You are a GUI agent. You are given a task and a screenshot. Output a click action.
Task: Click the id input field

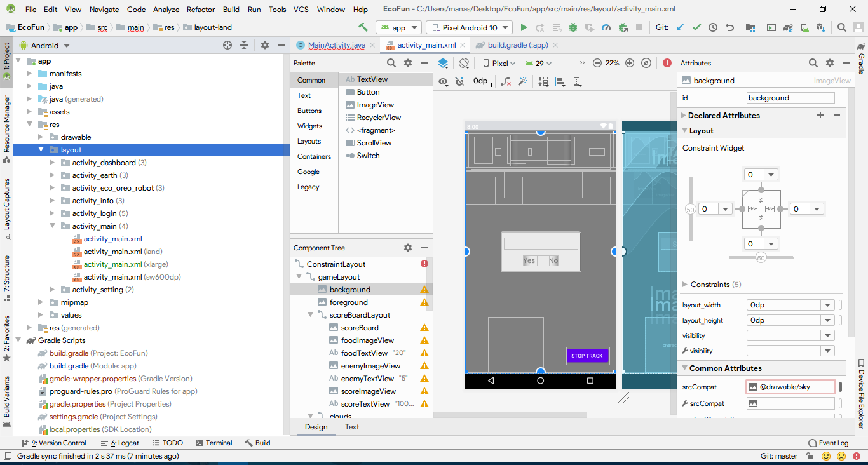790,98
